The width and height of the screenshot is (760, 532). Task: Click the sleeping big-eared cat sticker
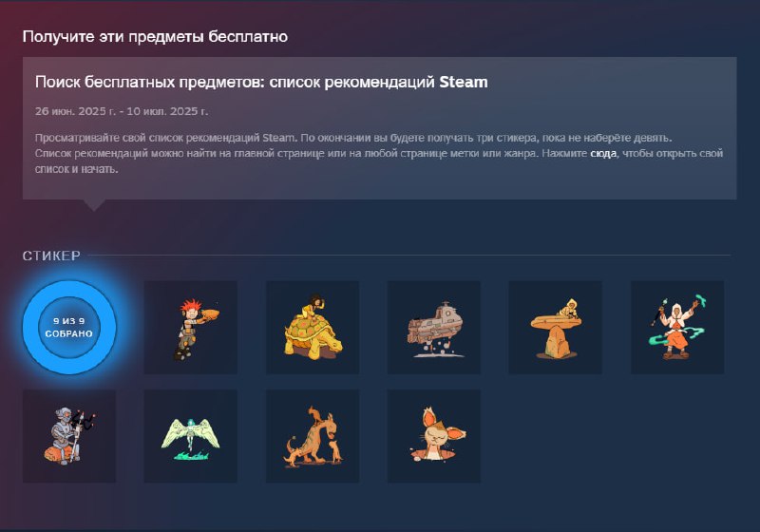pyautogui.click(x=434, y=436)
